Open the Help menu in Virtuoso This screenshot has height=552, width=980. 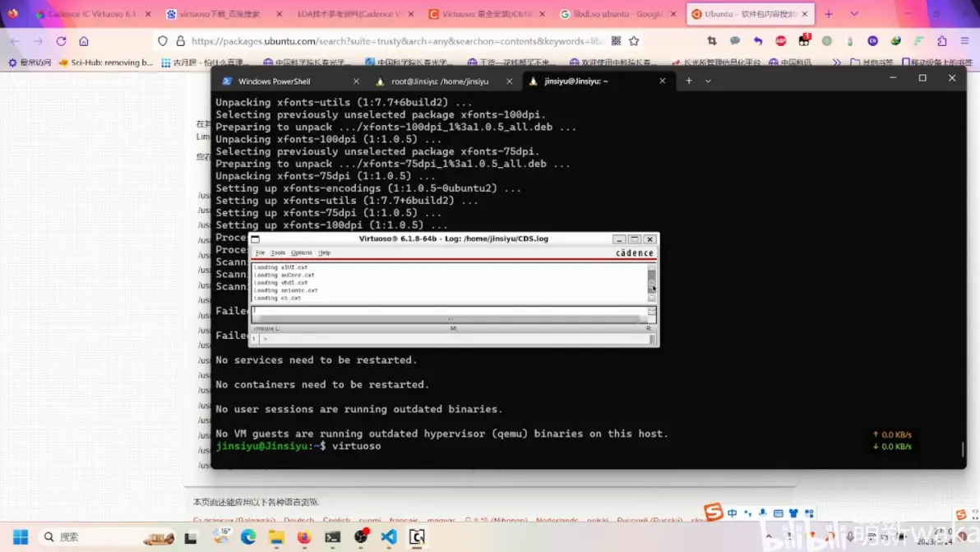[x=325, y=253]
